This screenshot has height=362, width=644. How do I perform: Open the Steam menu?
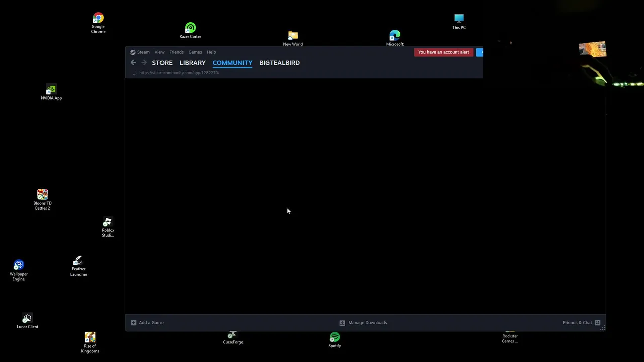[143, 52]
